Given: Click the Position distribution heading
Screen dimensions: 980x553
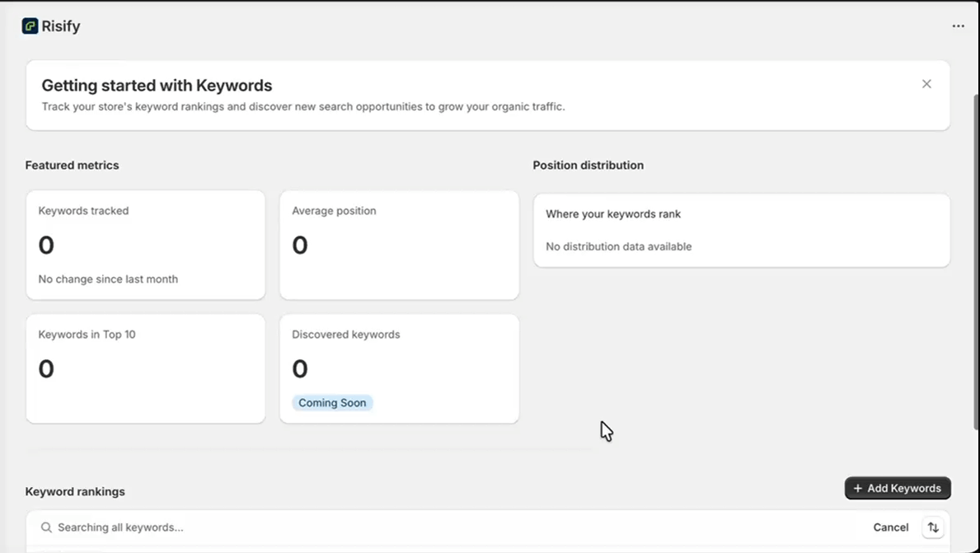Looking at the screenshot, I should 588,165.
